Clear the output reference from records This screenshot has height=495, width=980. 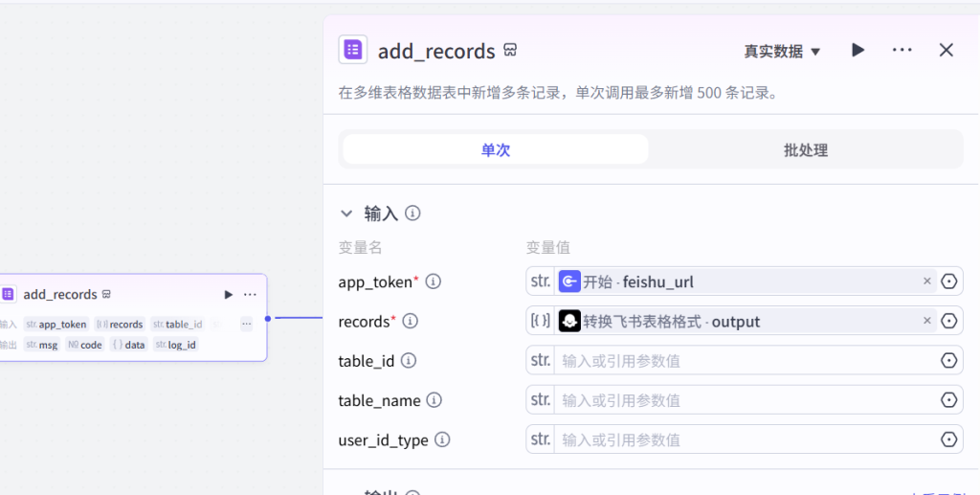pos(926,321)
